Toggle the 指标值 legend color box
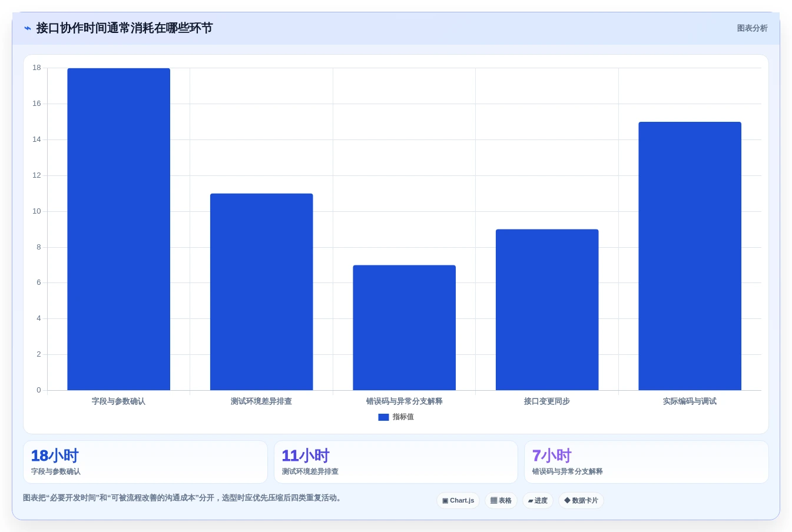Image resolution: width=792 pixels, height=532 pixels. [383, 417]
